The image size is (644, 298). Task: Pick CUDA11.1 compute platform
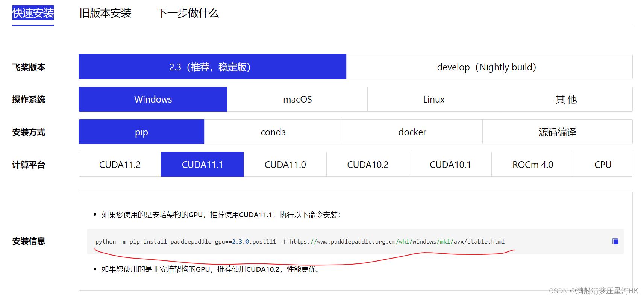coord(202,165)
